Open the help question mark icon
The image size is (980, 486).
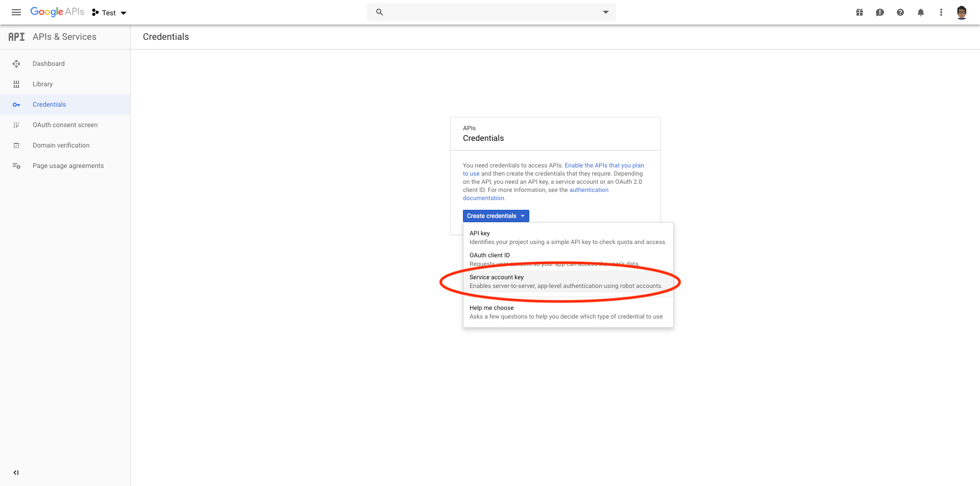900,12
